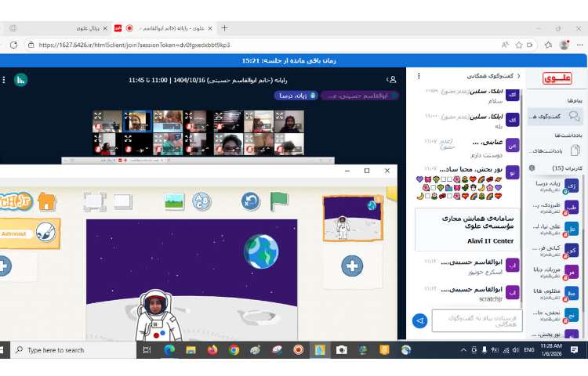This screenshot has width=588, height=376.
Task: Open the browser settings and more menu
Action: [579, 45]
